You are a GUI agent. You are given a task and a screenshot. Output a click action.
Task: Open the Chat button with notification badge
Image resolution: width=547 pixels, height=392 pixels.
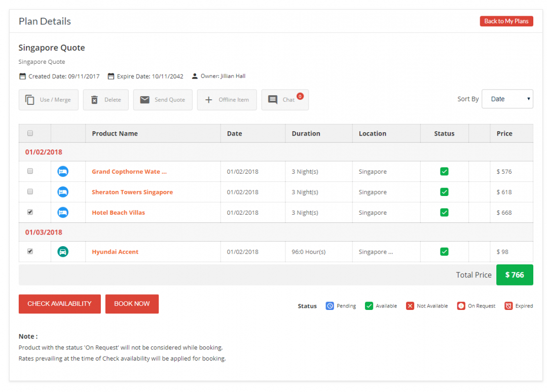284,100
